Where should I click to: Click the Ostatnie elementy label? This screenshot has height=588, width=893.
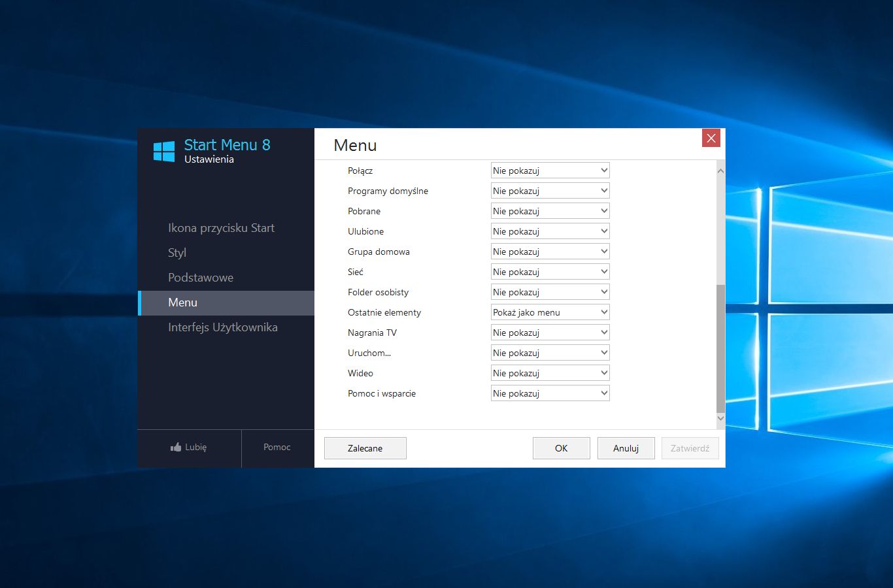point(384,312)
